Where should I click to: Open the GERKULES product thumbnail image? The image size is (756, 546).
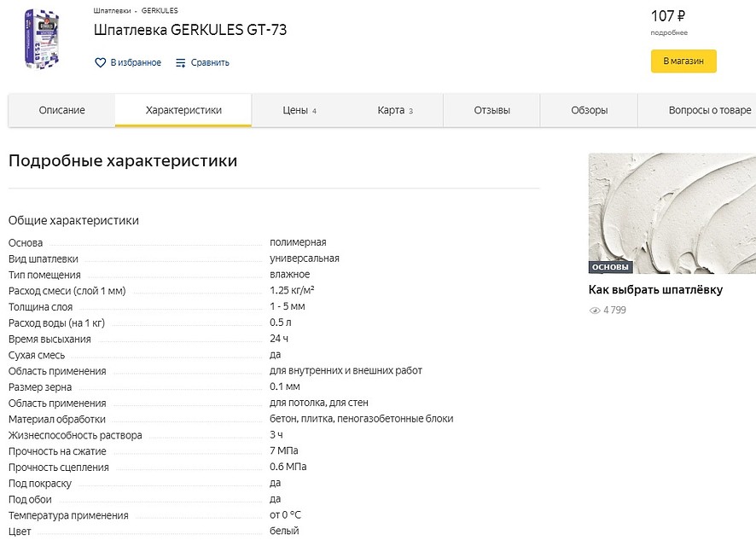point(41,39)
